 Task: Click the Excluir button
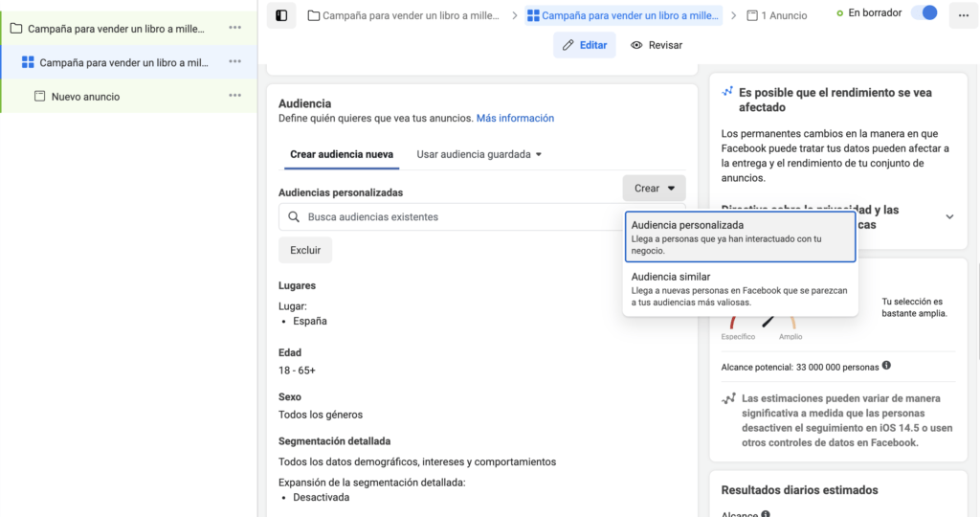[x=305, y=250]
